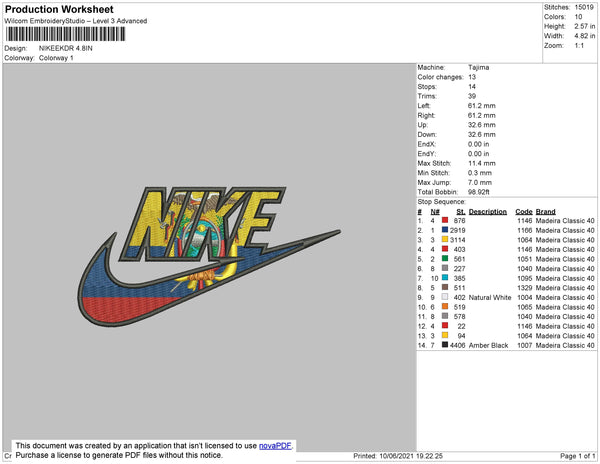Click the Zoom value 1:1
Screen dimensions: 600x464
pyautogui.click(x=579, y=46)
